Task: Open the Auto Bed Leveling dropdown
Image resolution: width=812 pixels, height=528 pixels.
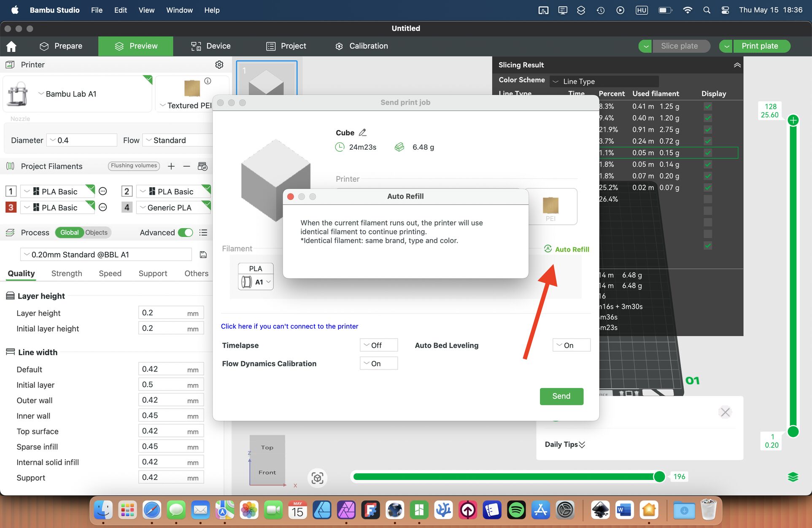Action: click(571, 345)
